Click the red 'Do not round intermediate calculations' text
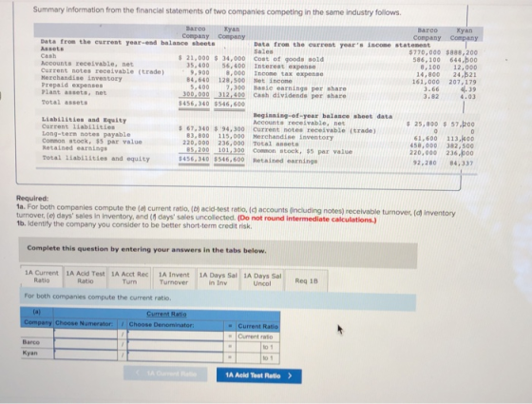The image size is (532, 404). click(x=307, y=219)
